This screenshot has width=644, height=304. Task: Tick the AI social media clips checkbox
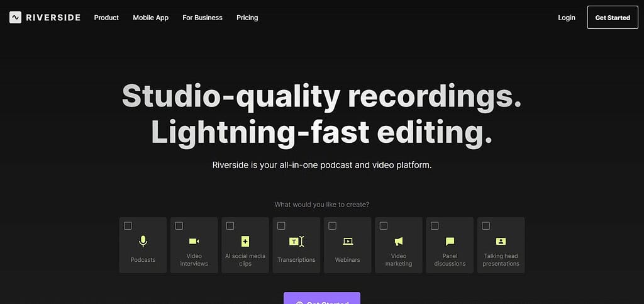tap(230, 226)
